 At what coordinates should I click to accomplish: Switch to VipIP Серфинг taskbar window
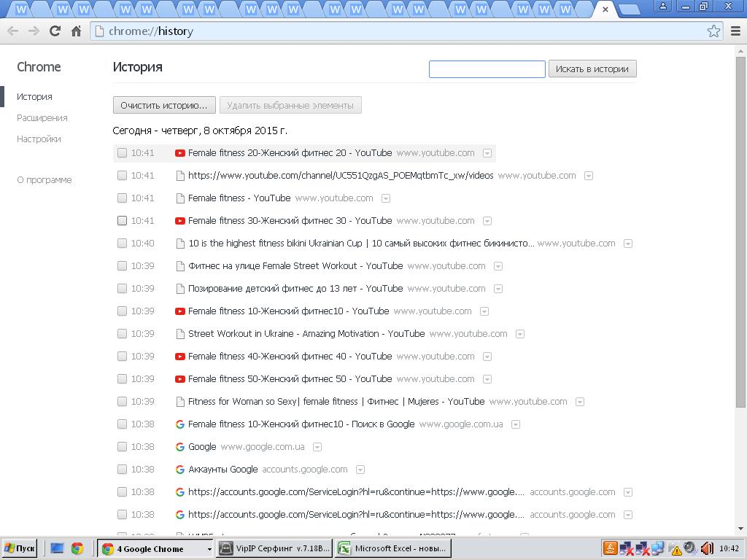click(274, 548)
